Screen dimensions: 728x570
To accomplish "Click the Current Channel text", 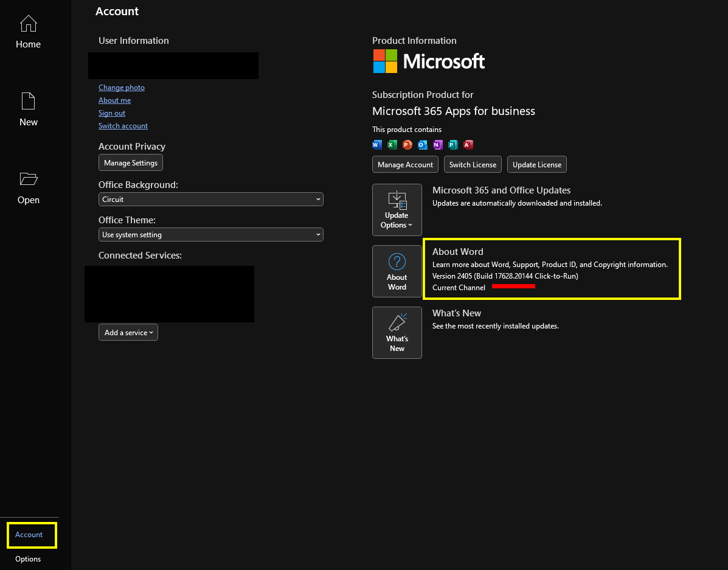I will (x=459, y=288).
